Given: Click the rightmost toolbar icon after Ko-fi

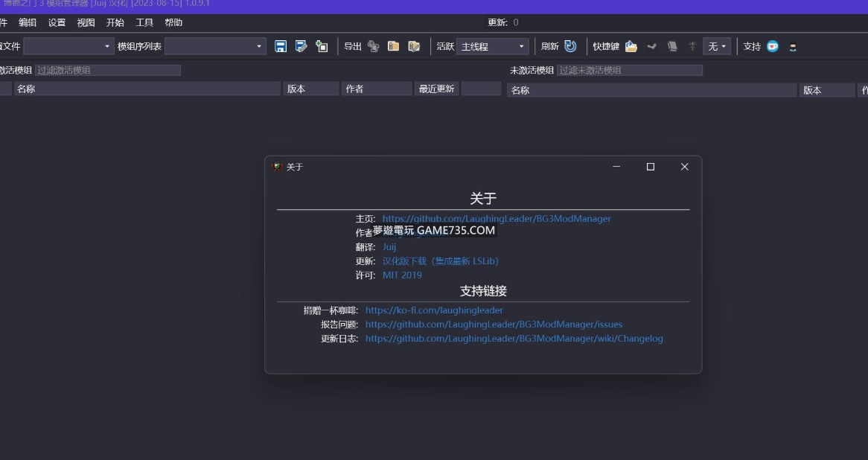Looking at the screenshot, I should (793, 47).
